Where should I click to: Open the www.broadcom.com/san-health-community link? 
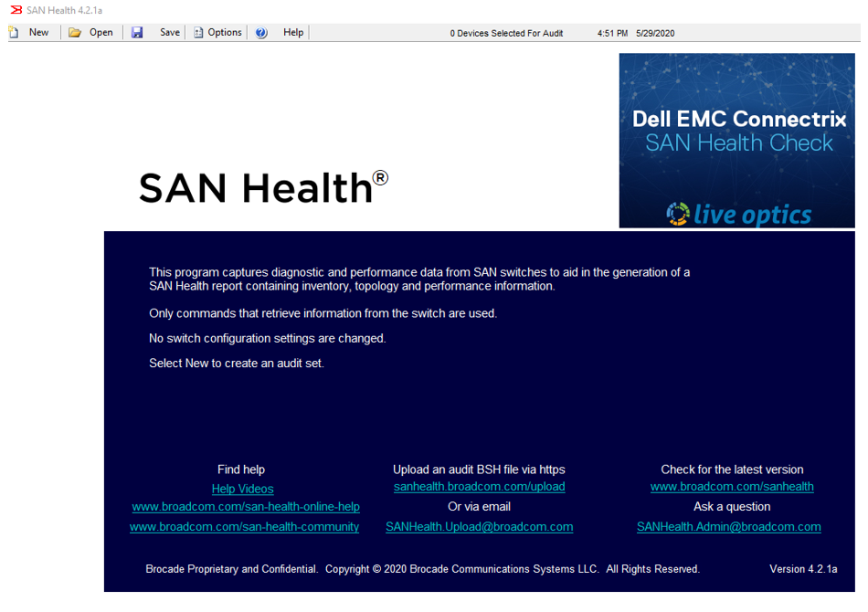coord(244,527)
